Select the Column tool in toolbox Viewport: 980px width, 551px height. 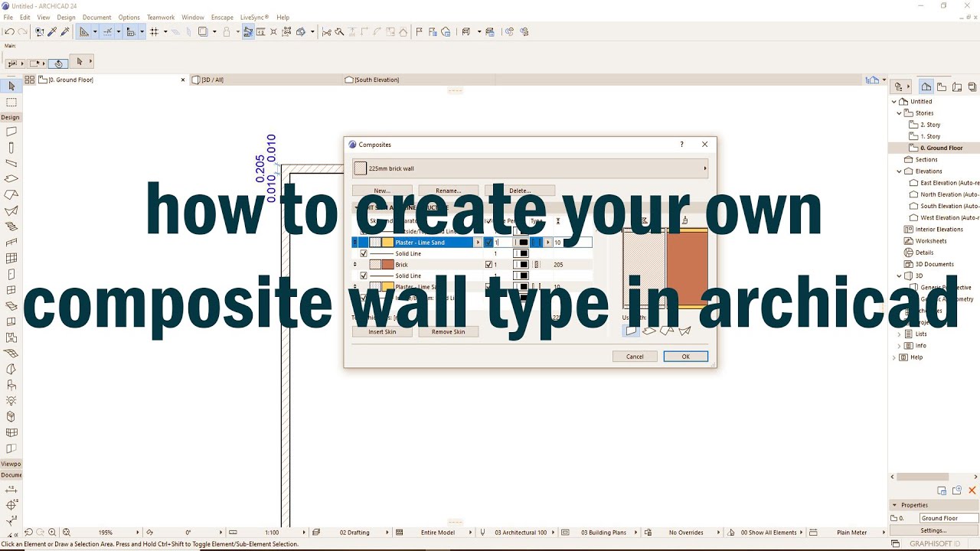pyautogui.click(x=11, y=148)
